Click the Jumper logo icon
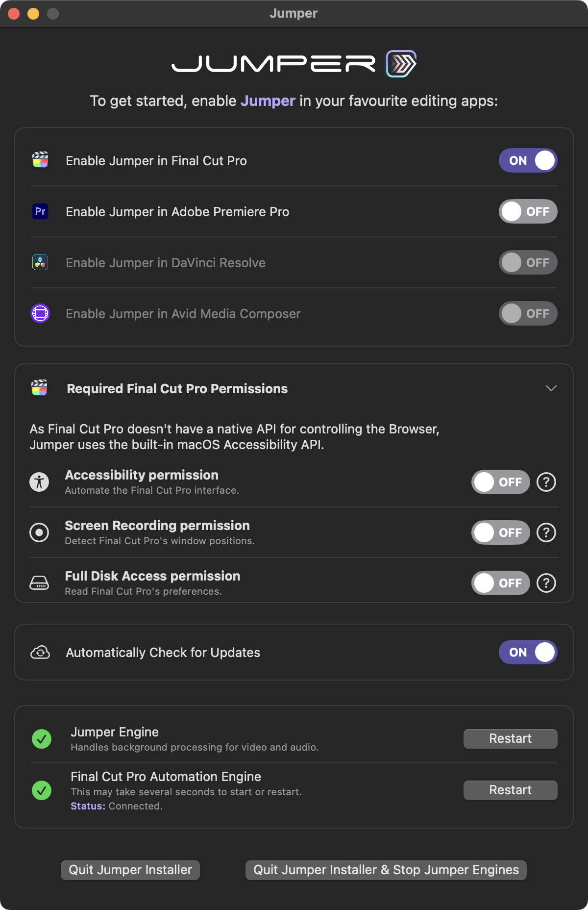The height and width of the screenshot is (910, 588). (401, 64)
